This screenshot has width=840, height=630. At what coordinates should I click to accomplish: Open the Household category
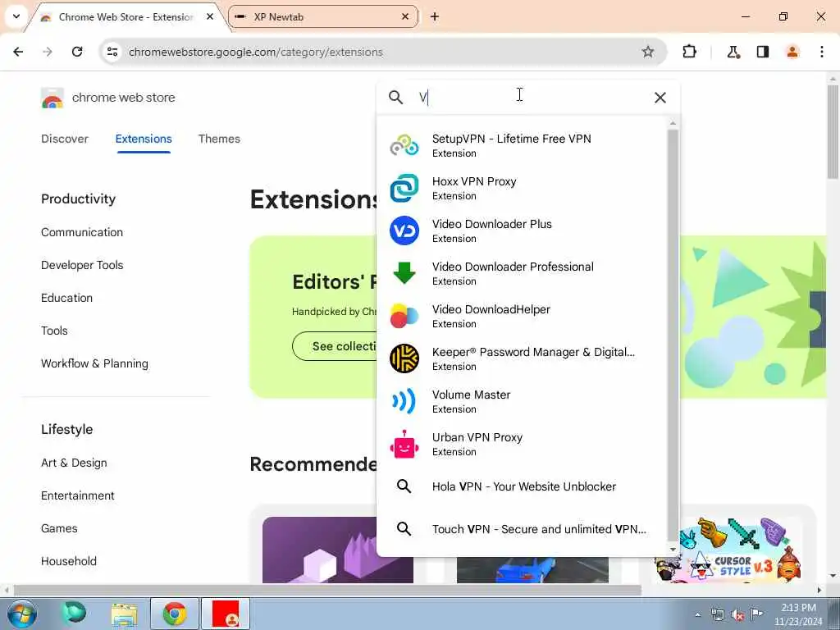[x=69, y=561]
